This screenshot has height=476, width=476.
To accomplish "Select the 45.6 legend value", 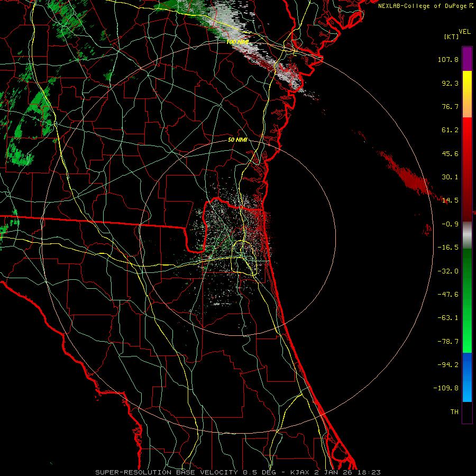I will click(450, 153).
